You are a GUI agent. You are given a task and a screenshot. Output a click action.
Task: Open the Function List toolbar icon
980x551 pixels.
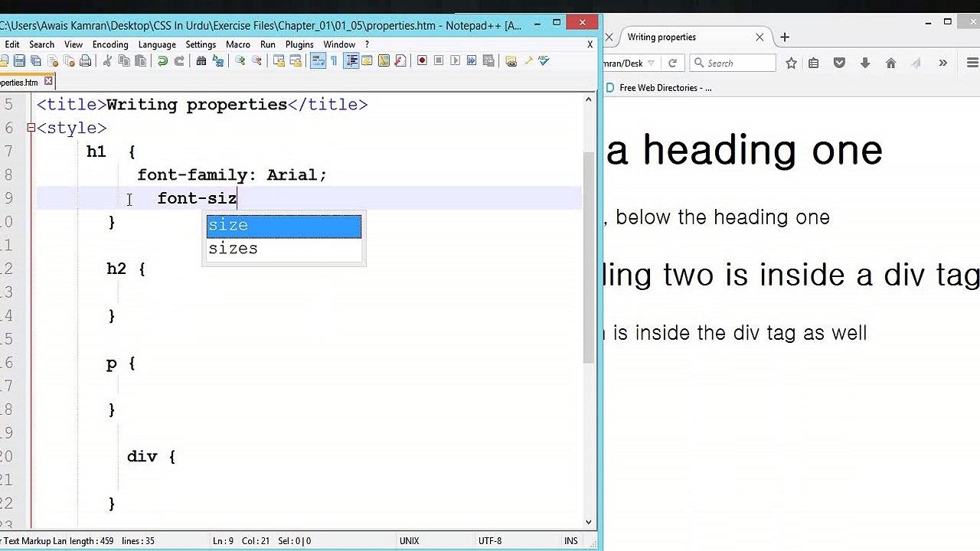click(x=400, y=60)
